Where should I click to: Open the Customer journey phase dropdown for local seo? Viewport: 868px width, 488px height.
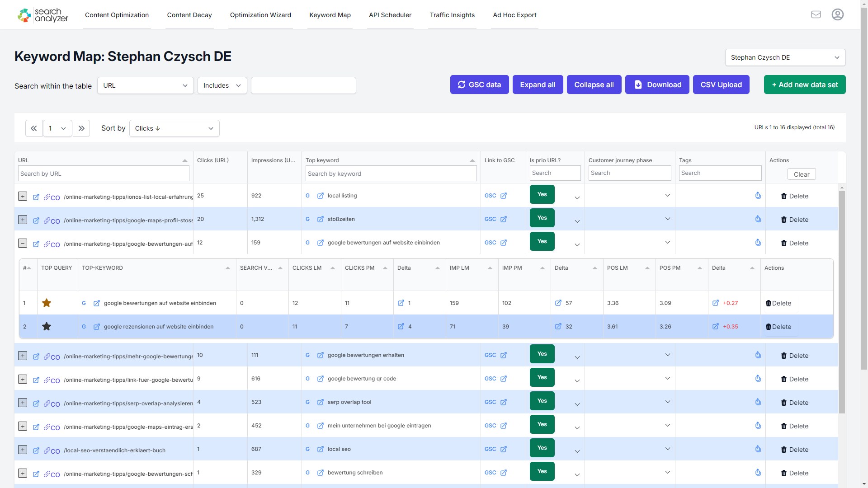tap(667, 448)
